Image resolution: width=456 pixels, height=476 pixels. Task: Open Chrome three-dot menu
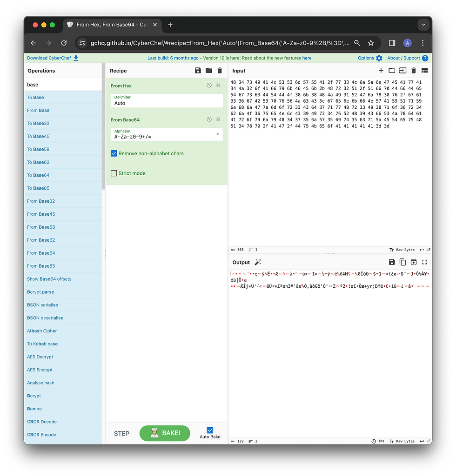click(x=422, y=43)
